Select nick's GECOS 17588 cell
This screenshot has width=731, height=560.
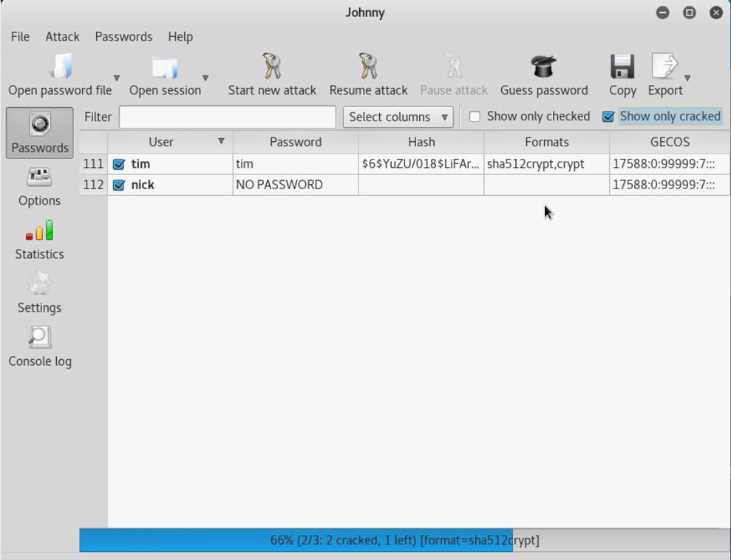point(670,185)
